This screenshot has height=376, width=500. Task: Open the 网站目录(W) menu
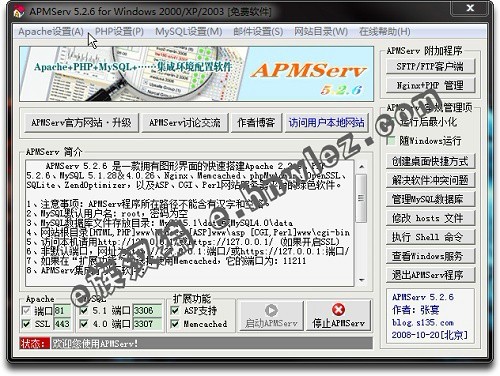[321, 32]
